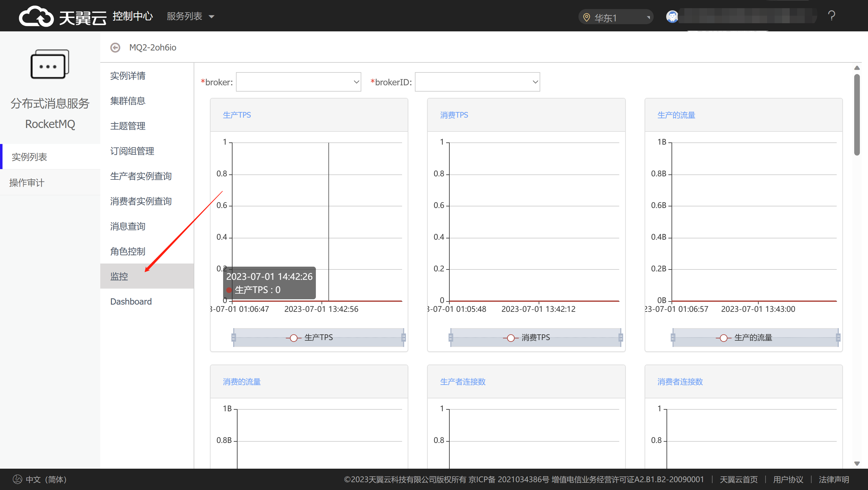Click the user avatar icon
868x490 pixels.
pyautogui.click(x=672, y=16)
